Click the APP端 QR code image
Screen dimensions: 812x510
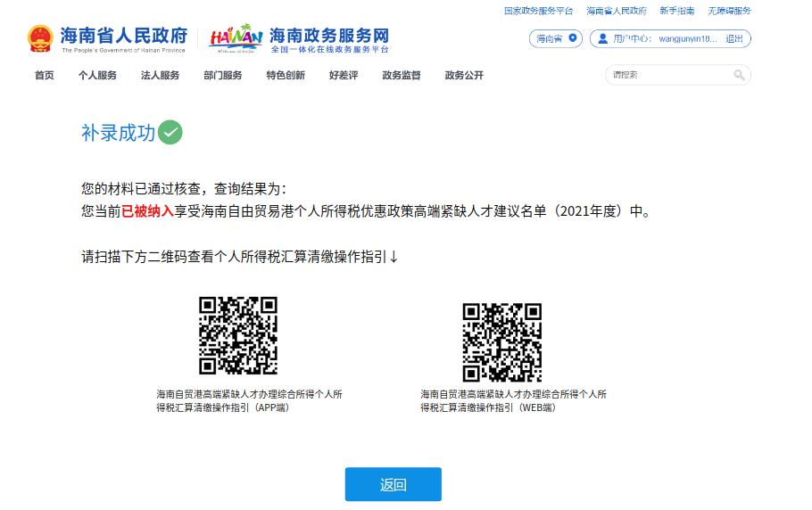[238, 335]
